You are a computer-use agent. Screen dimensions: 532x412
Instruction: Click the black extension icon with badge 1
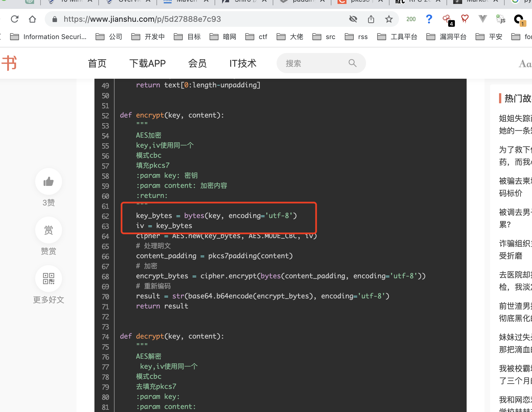pyautogui.click(x=520, y=20)
